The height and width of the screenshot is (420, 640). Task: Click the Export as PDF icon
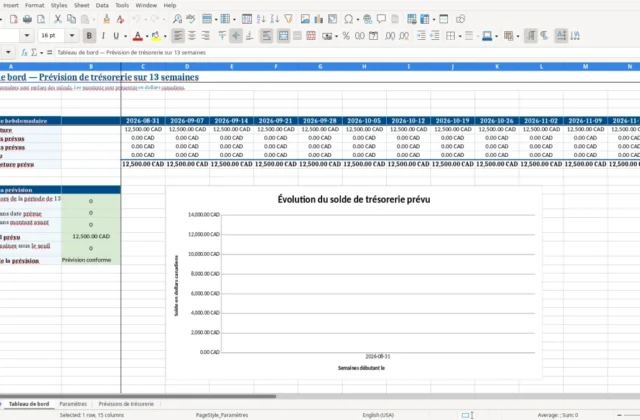(13, 19)
